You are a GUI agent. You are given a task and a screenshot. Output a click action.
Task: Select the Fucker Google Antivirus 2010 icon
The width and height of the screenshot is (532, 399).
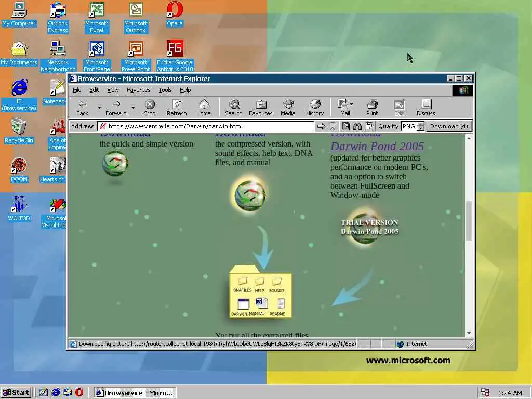tap(175, 56)
